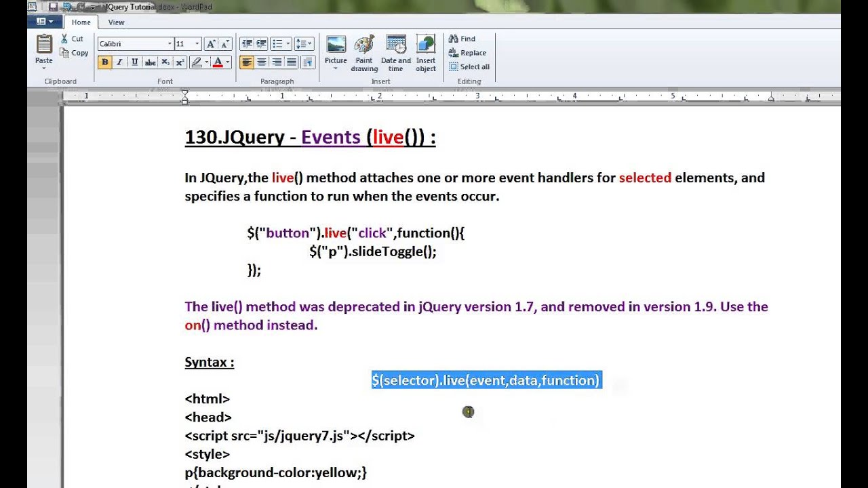Viewport: 868px width, 488px height.
Task: Click the heading '130.JQuery - Events (live())'
Action: tap(310, 137)
